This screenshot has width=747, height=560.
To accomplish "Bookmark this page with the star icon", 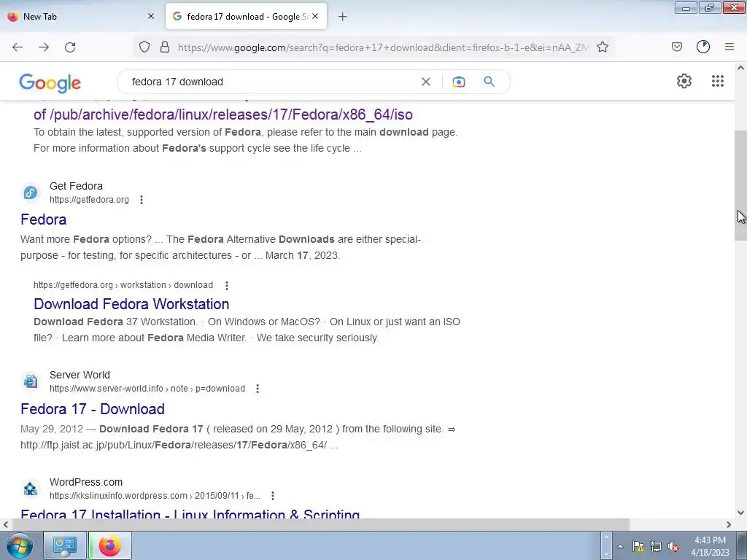I will [602, 47].
